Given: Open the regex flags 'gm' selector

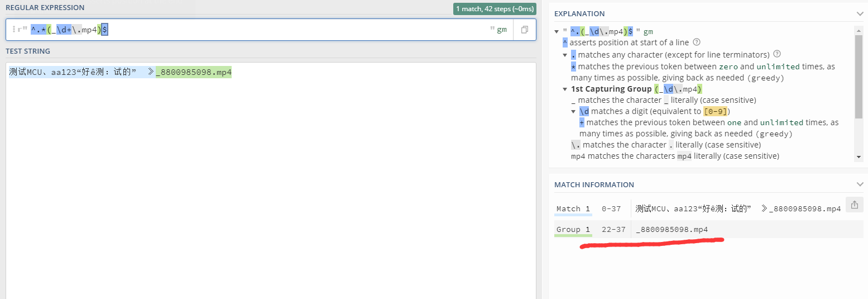Looking at the screenshot, I should tap(502, 30).
